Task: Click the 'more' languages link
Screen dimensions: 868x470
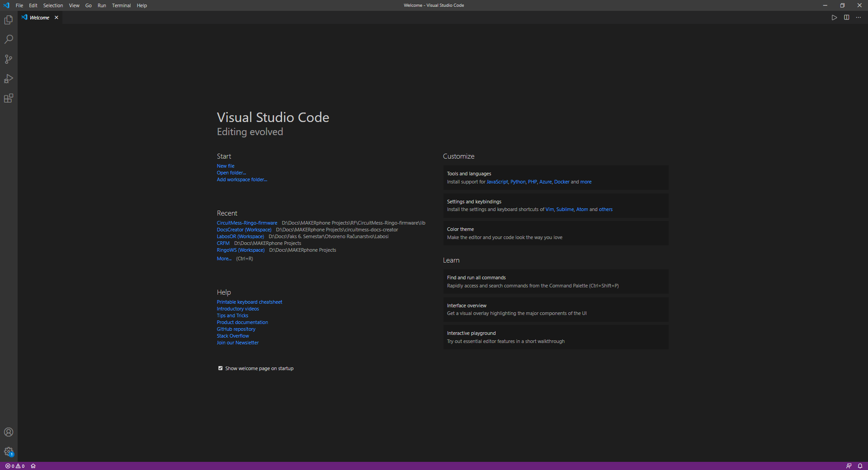Action: 586,182
